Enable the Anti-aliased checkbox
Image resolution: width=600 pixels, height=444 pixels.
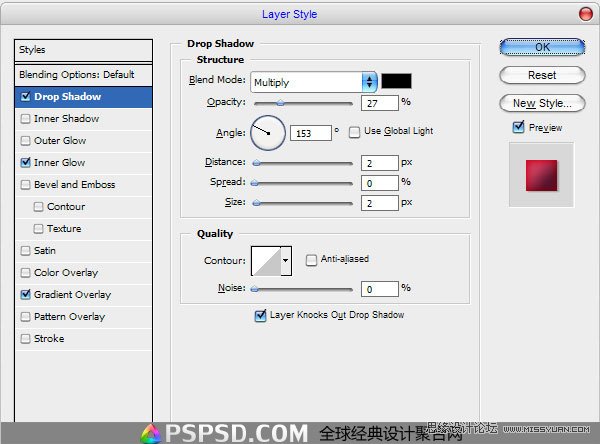pos(311,260)
